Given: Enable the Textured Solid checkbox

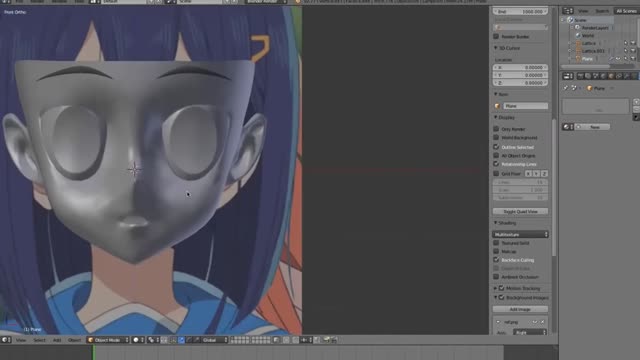Looking at the screenshot, I should pos(496,243).
